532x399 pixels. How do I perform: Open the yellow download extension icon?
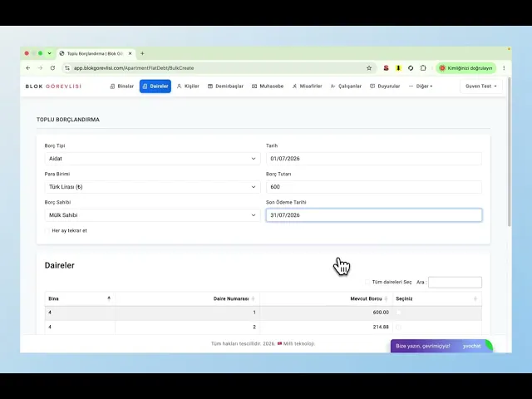[x=398, y=68]
